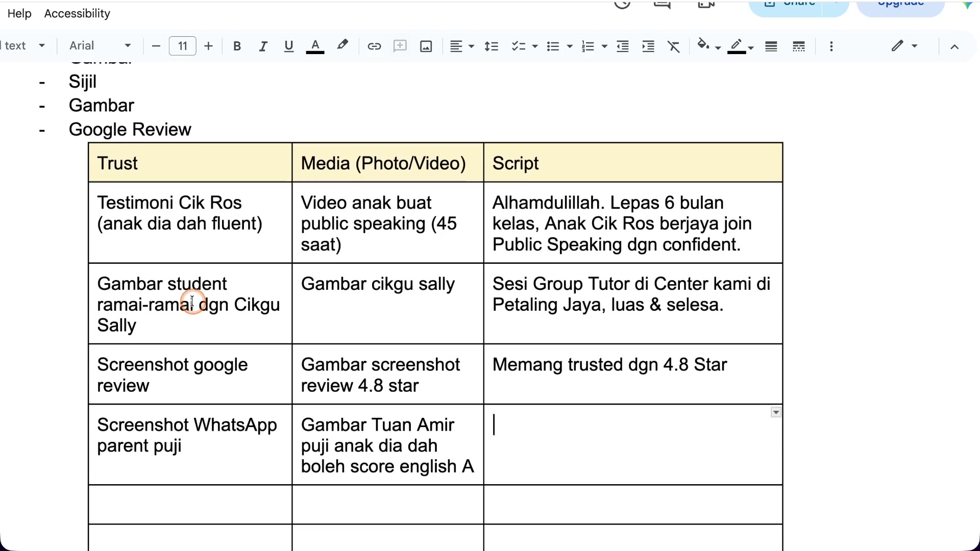Click the Screenshot WhatsApp parent puji cell
Image resolution: width=980 pixels, height=551 pixels.
point(190,445)
